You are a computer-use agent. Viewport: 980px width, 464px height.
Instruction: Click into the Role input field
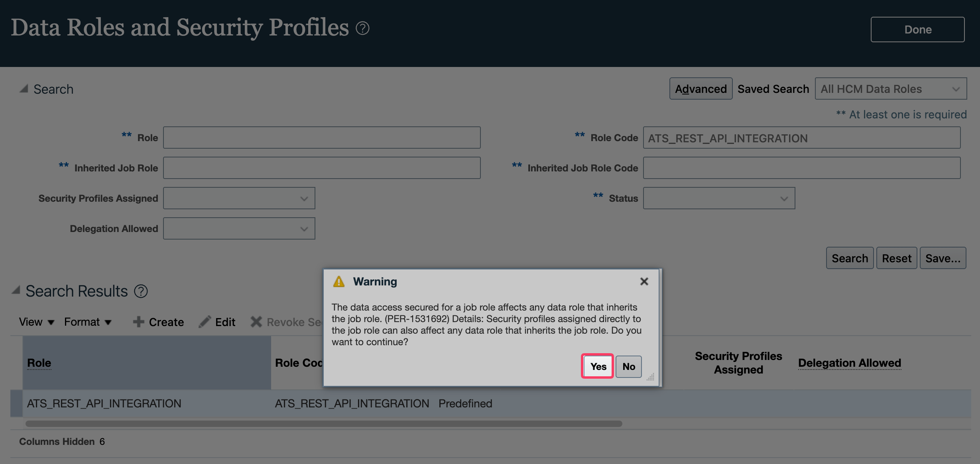pyautogui.click(x=322, y=138)
